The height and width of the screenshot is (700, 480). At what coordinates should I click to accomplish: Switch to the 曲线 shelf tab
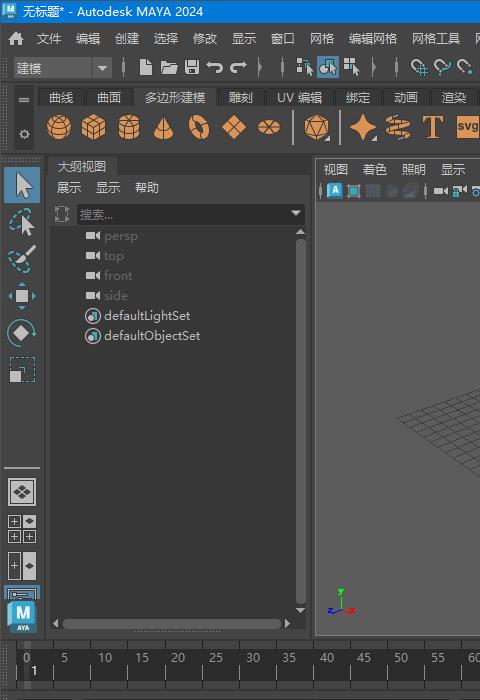click(x=61, y=97)
